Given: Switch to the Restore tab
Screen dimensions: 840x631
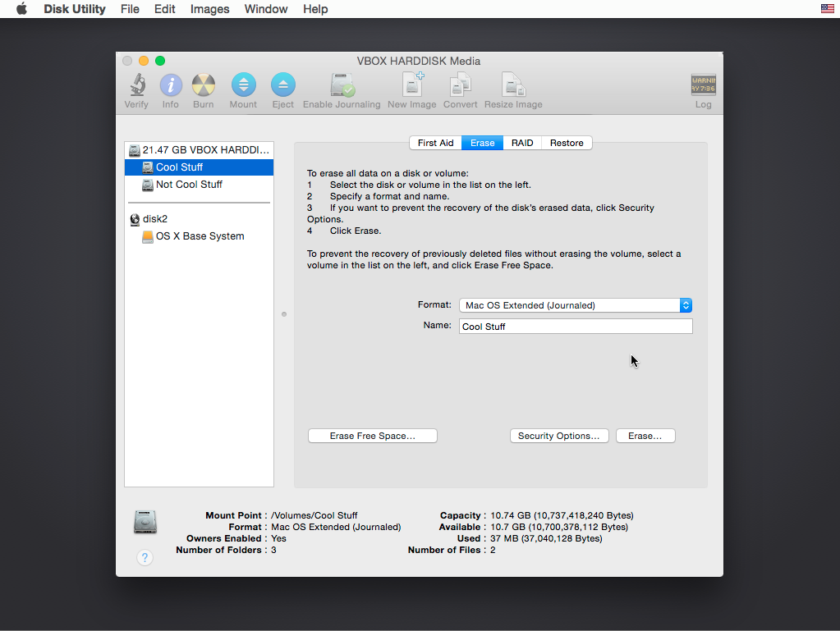Looking at the screenshot, I should click(x=567, y=143).
